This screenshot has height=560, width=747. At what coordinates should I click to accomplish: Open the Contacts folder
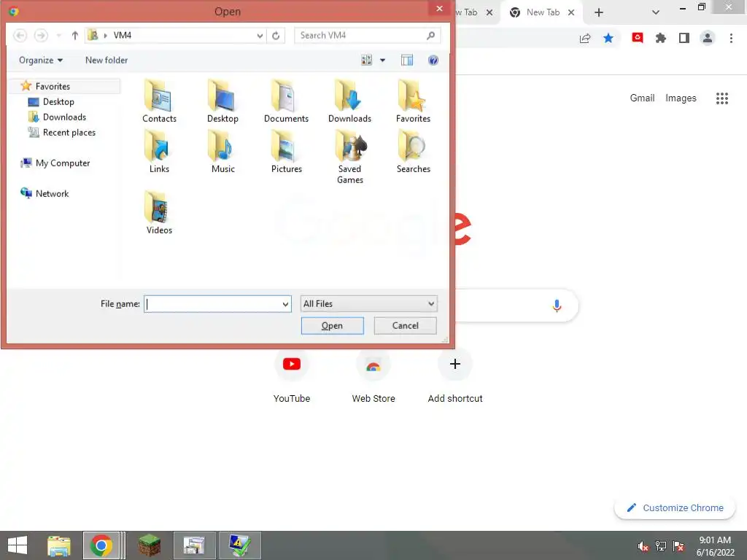point(159,101)
